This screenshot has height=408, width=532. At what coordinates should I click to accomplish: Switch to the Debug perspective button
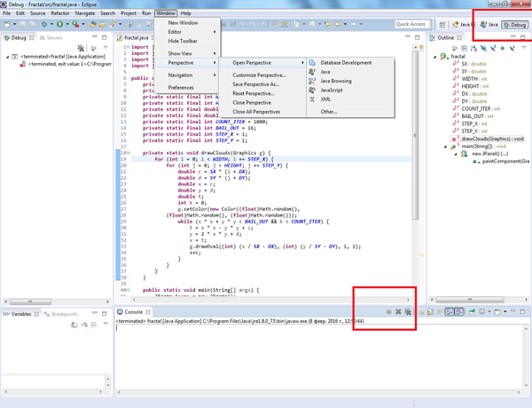(514, 25)
